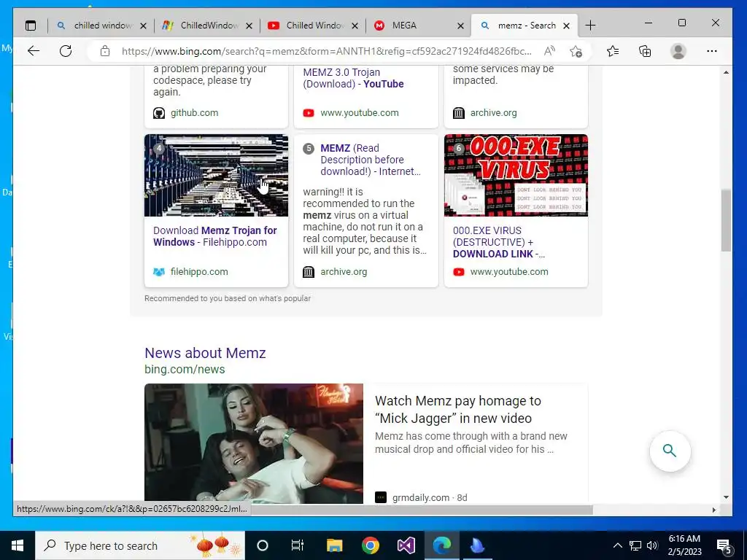747x560 pixels.
Task: Open Settings and more menu
Action: pos(712,51)
